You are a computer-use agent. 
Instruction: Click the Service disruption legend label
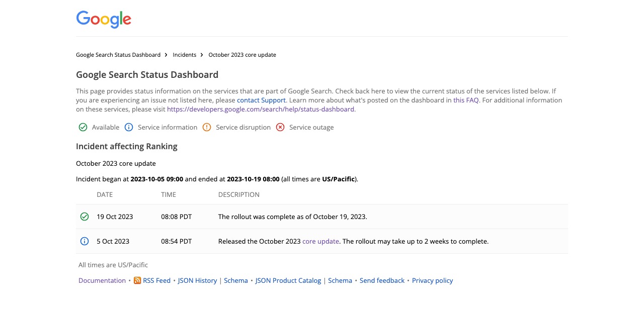(x=243, y=127)
